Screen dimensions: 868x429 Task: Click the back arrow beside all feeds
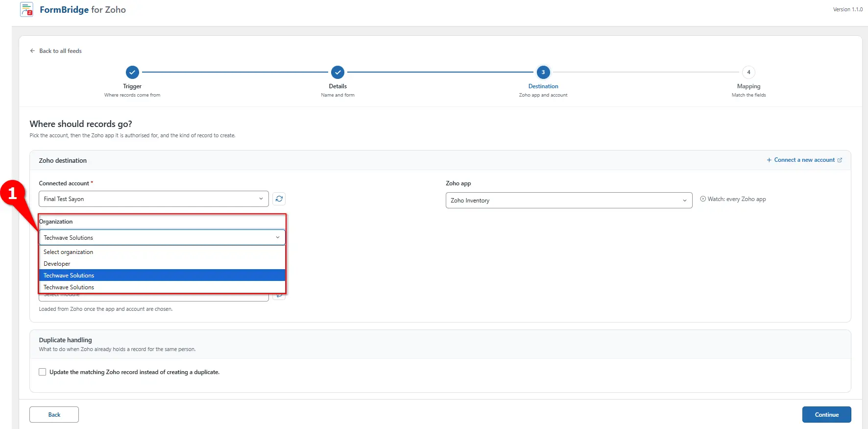pyautogui.click(x=32, y=51)
